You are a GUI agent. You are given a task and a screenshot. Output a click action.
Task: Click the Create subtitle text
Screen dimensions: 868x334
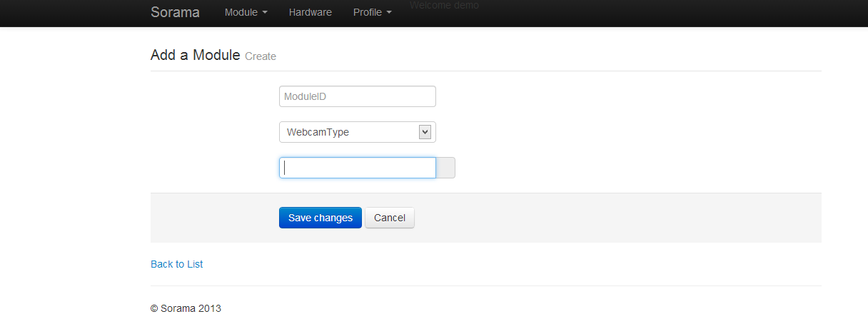pyautogui.click(x=261, y=56)
